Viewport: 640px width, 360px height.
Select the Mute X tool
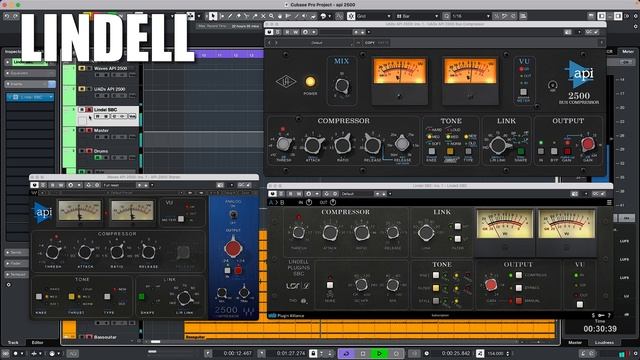pos(263,16)
